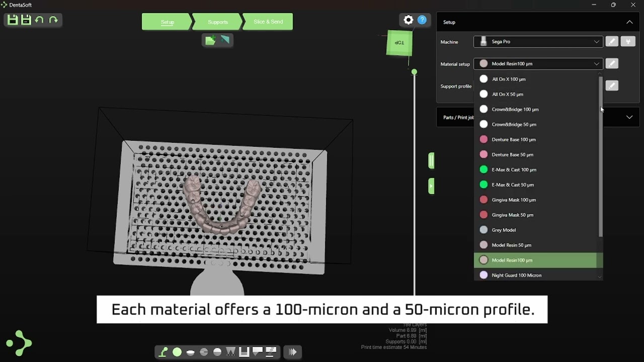Choose Denture Base 100 µm material

pos(535,139)
